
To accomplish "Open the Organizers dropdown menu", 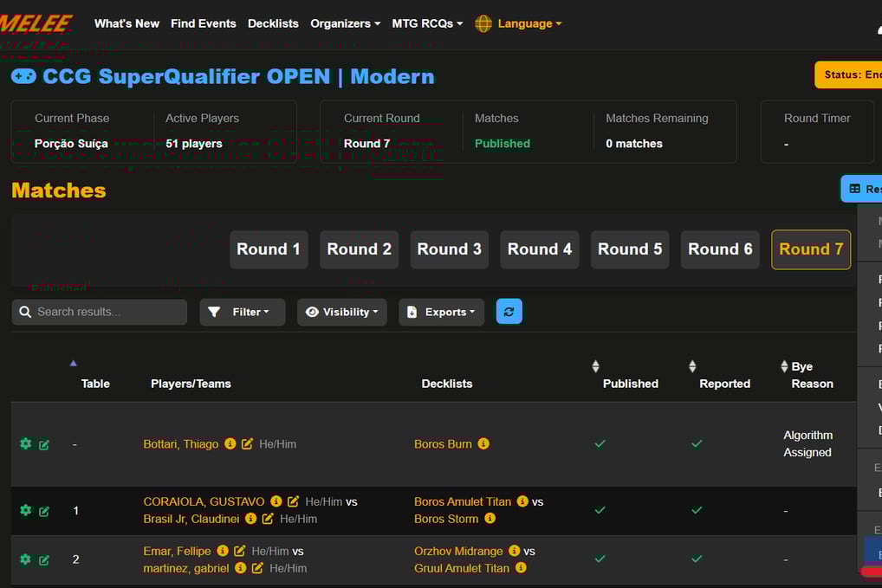I will (346, 23).
